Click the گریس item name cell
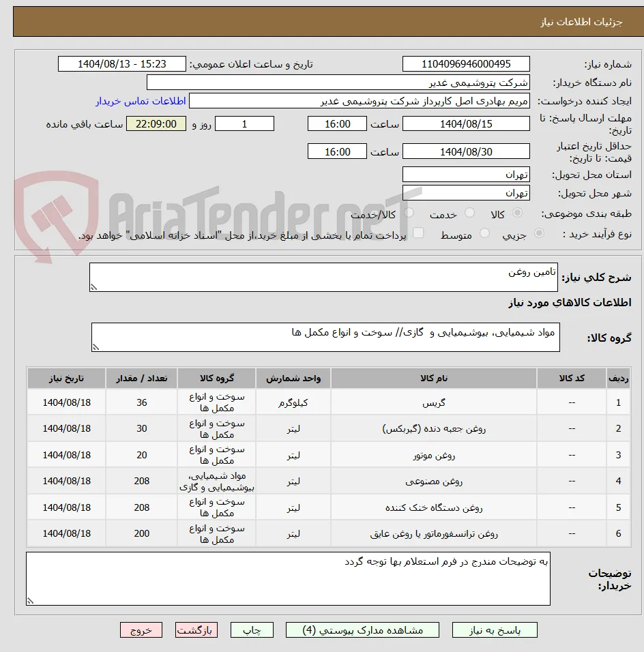The width and height of the screenshot is (644, 652). point(433,402)
